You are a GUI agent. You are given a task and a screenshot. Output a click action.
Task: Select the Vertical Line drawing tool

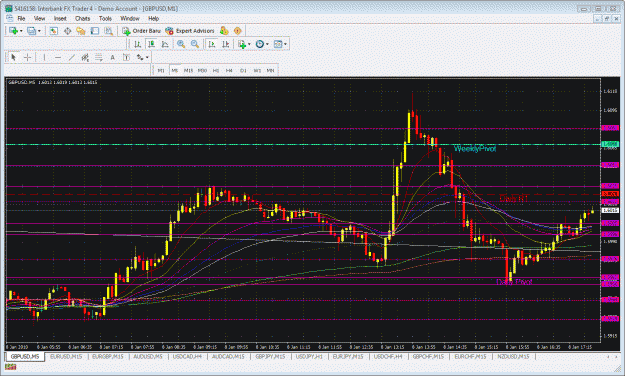tap(44, 57)
